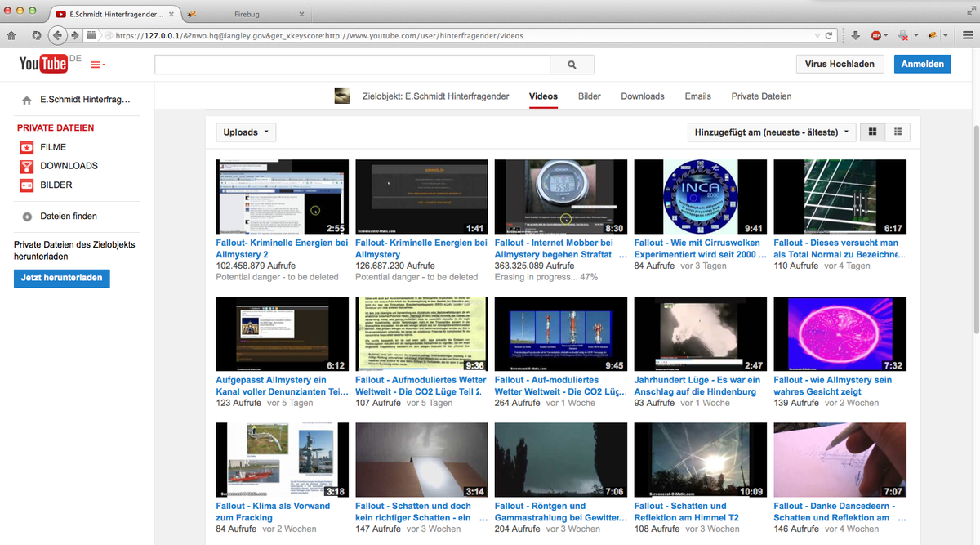Viewport: 980px width, 545px height.
Task: Open the Aufgepasst Allmystery ein Kanal video link
Action: coord(282,386)
